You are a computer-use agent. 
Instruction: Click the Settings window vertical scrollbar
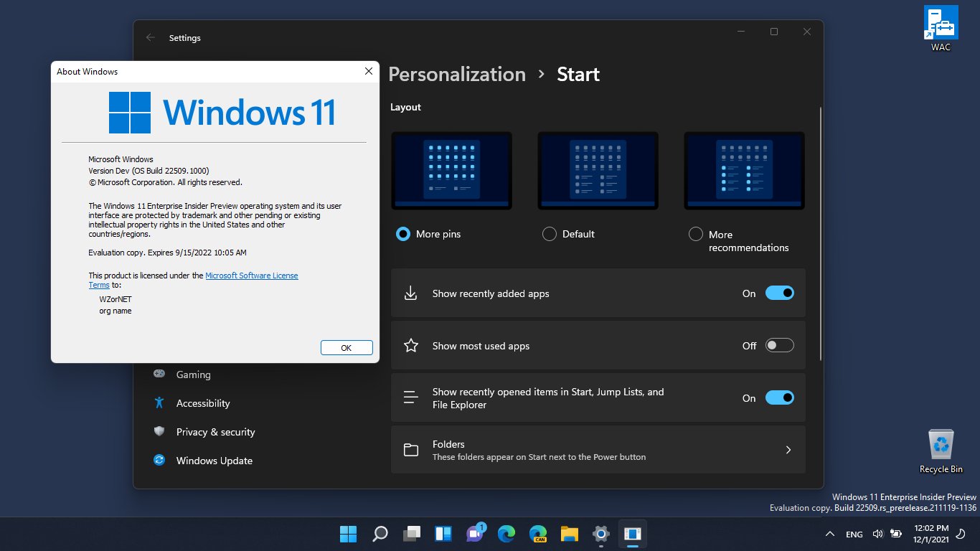(x=821, y=233)
